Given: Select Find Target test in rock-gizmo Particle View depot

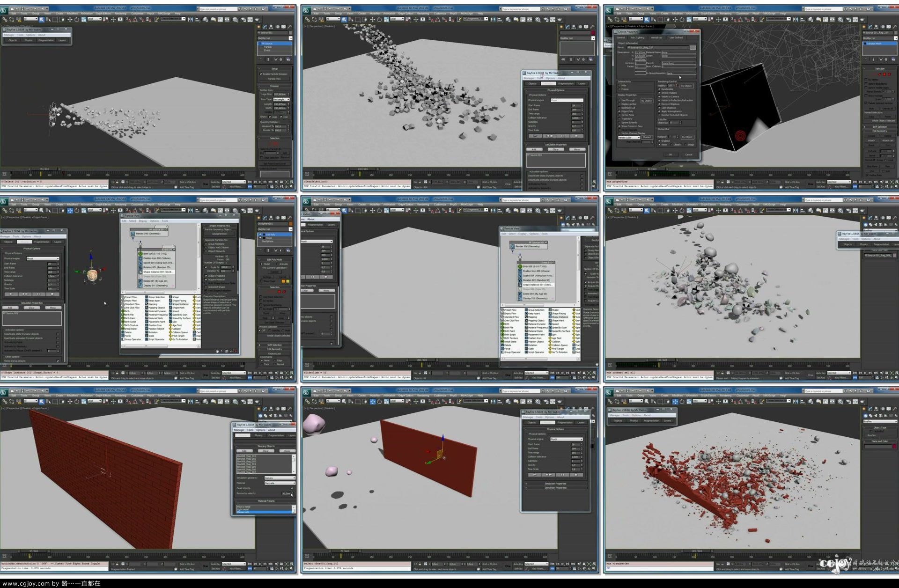Looking at the screenshot, I should [x=177, y=336].
